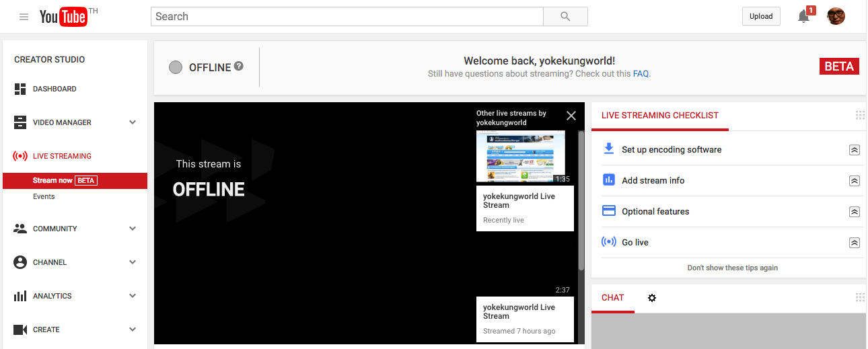Click the Video Manager sidebar icon
Screen dimensions: 868x349
tap(20, 122)
